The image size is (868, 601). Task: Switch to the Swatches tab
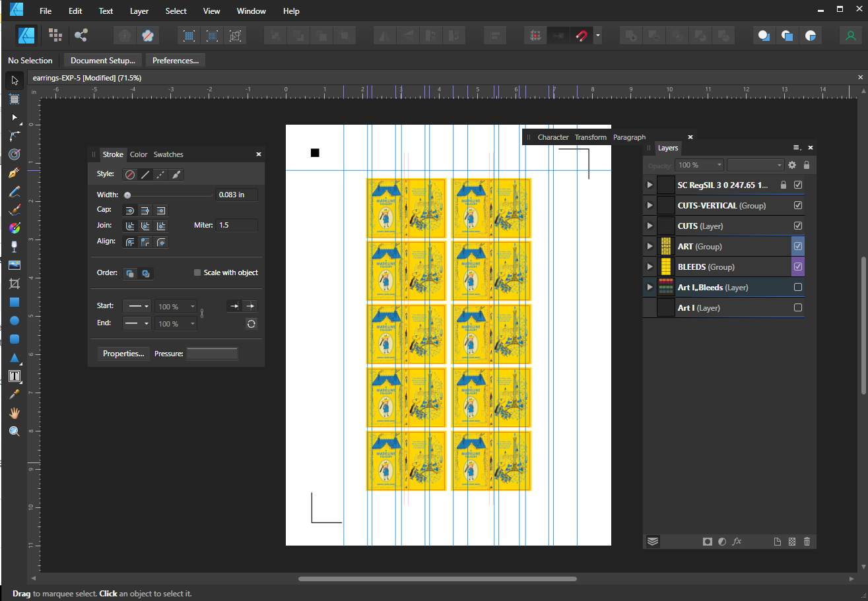(x=168, y=154)
